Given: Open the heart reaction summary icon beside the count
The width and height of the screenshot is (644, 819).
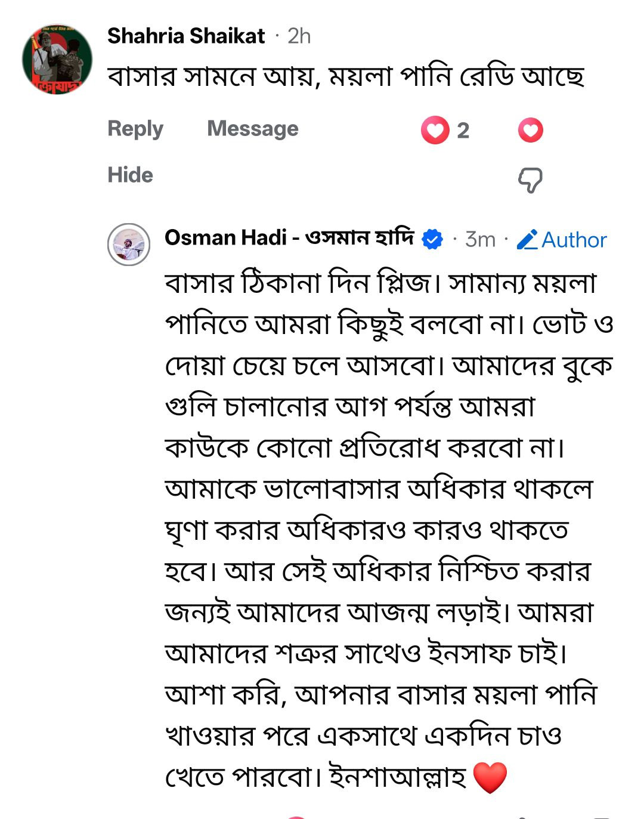Looking at the screenshot, I should [x=435, y=130].
